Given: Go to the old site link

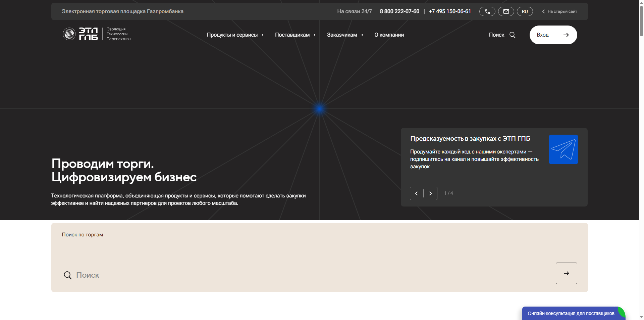Looking at the screenshot, I should tap(559, 11).
